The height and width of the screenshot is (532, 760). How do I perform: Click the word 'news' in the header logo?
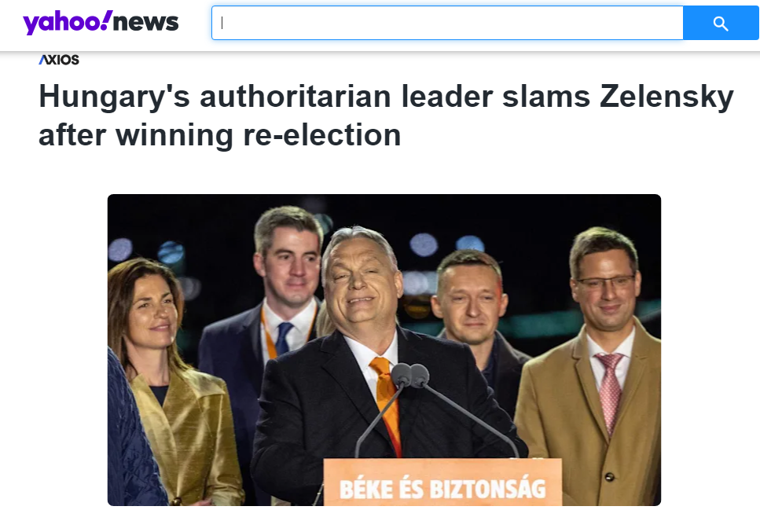[x=145, y=23]
